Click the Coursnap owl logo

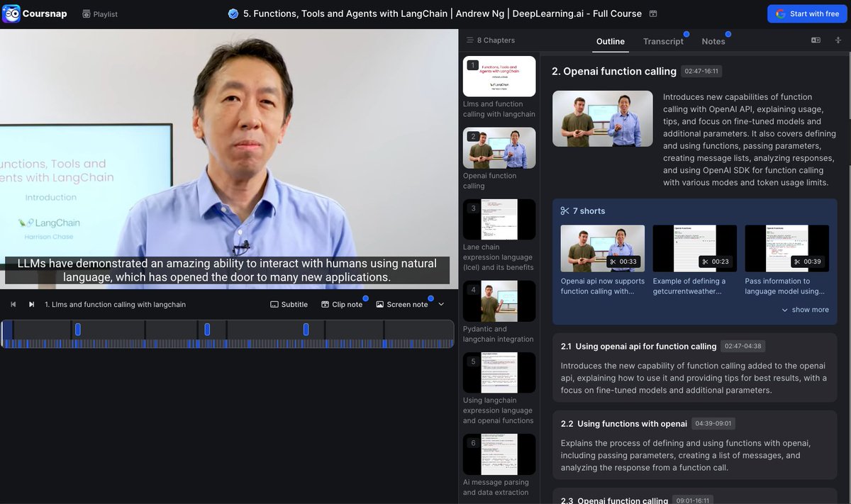tap(11, 13)
